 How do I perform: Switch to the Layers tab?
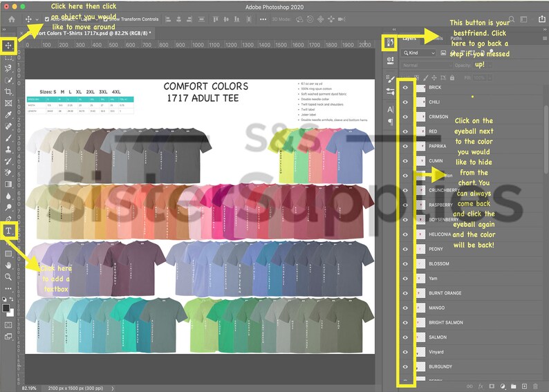point(409,38)
